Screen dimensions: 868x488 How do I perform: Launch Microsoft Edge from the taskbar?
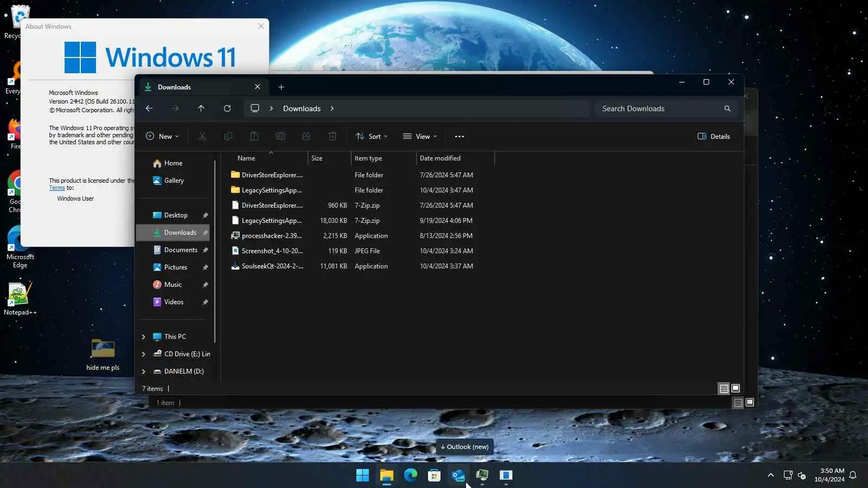(410, 476)
